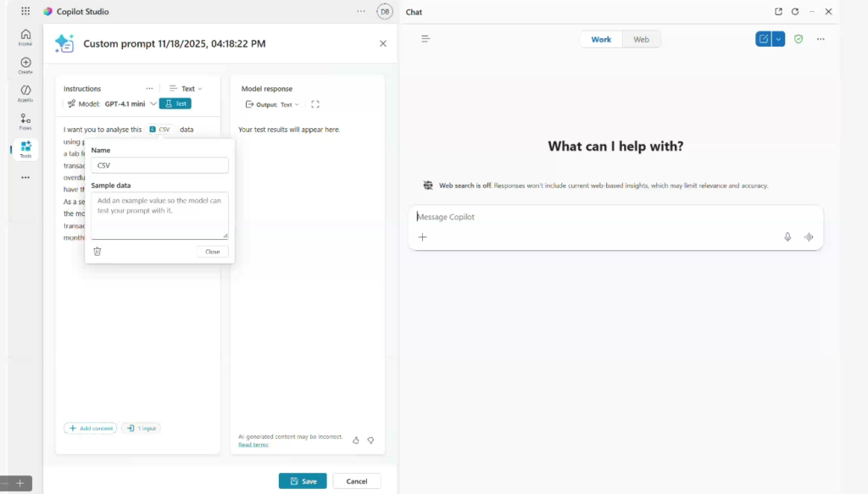Open the 1 input list

click(x=142, y=428)
